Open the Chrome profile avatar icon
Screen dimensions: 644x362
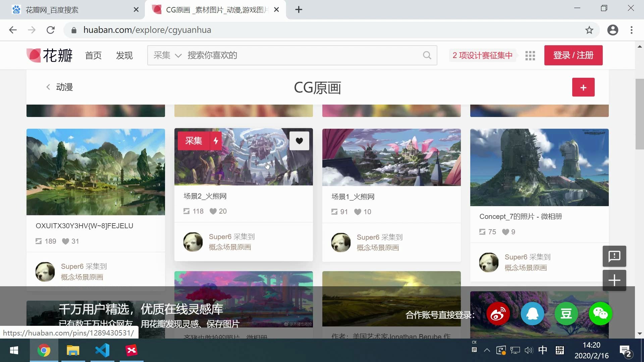pyautogui.click(x=612, y=30)
